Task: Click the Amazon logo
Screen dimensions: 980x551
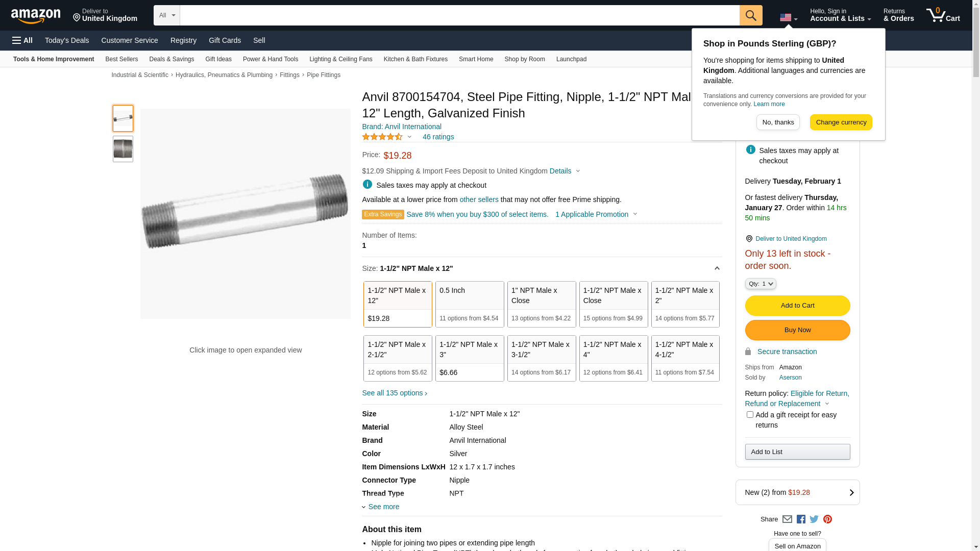Action: coord(36,16)
